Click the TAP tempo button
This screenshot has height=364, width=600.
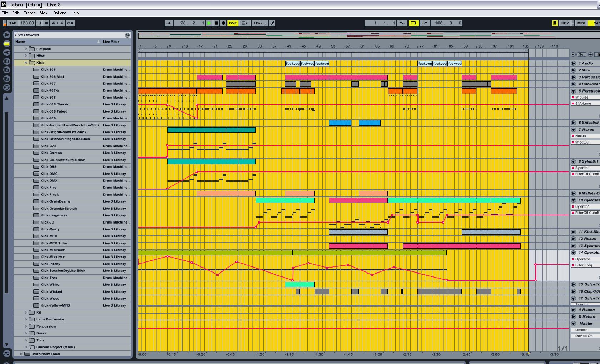click(13, 23)
